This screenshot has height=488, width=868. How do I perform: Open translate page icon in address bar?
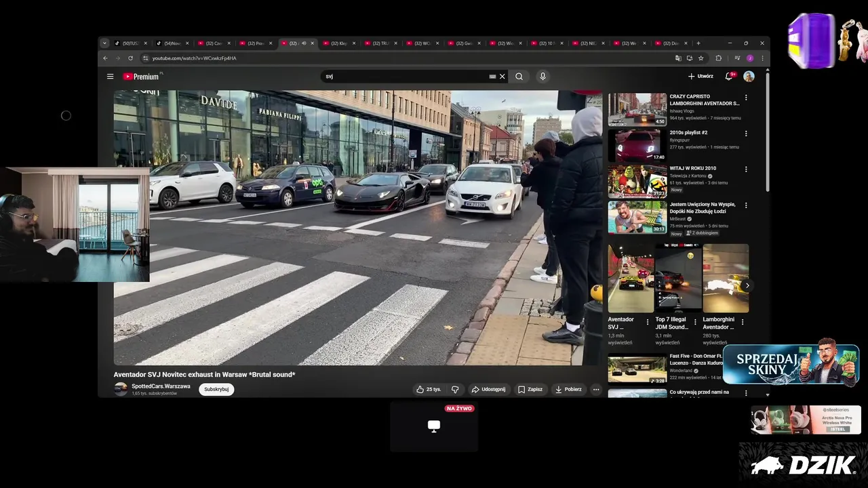pos(678,58)
